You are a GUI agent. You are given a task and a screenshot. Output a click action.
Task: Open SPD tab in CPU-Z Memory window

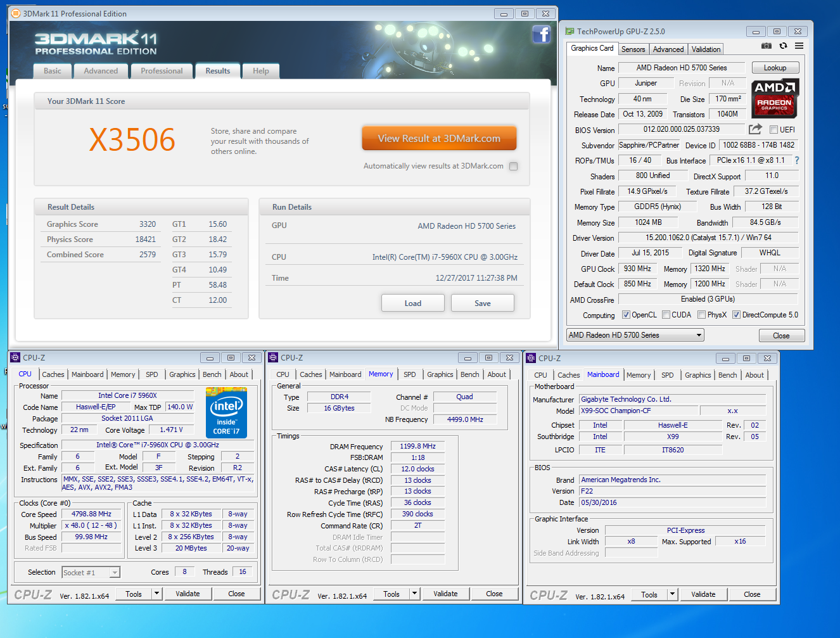coord(410,374)
